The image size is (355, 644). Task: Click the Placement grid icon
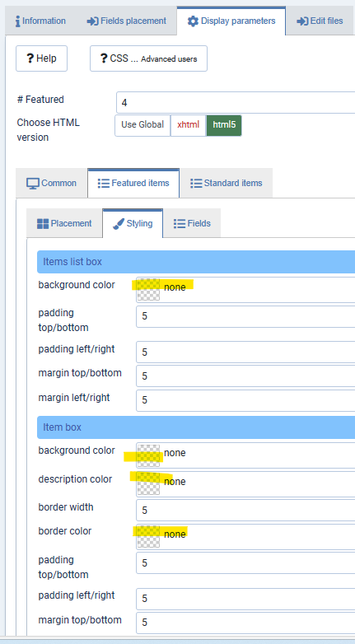tap(43, 224)
